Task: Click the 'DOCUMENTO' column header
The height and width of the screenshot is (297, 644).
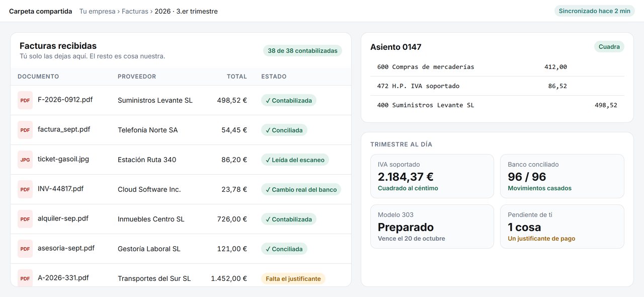Action: (38, 77)
